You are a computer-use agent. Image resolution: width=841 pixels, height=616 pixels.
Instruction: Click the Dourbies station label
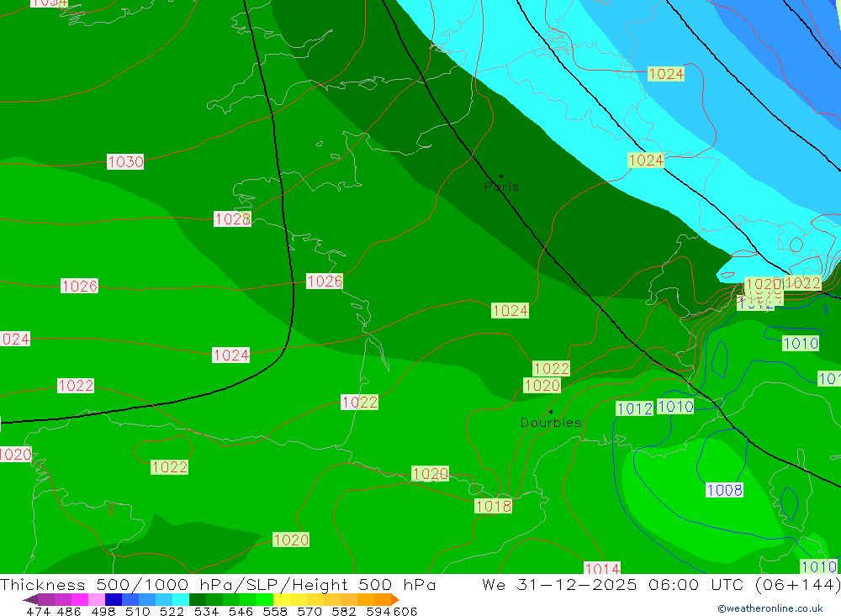(x=551, y=423)
